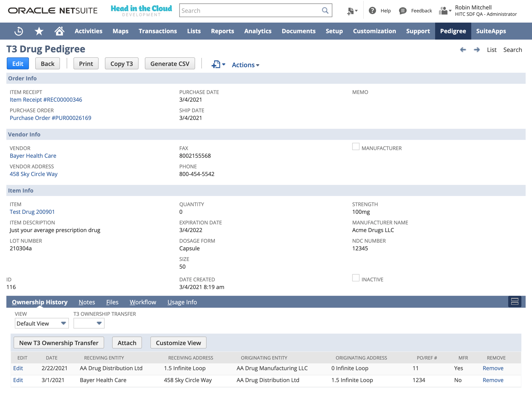Screen dimensions: 532x397
Task: Click the blue Edit button
Action: pyautogui.click(x=18, y=64)
